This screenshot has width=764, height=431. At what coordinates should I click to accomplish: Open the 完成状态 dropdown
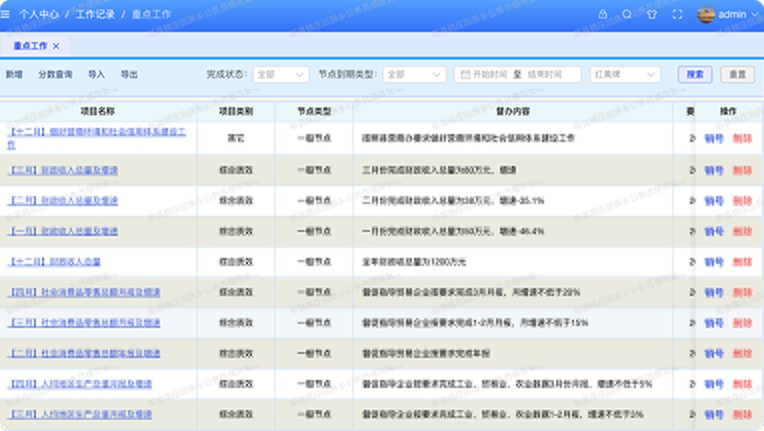pyautogui.click(x=281, y=75)
